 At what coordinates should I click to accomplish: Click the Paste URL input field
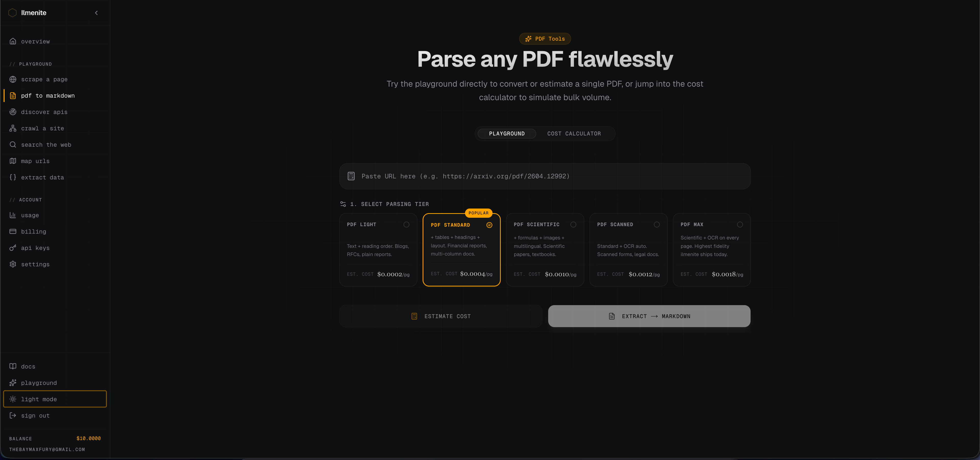544,176
